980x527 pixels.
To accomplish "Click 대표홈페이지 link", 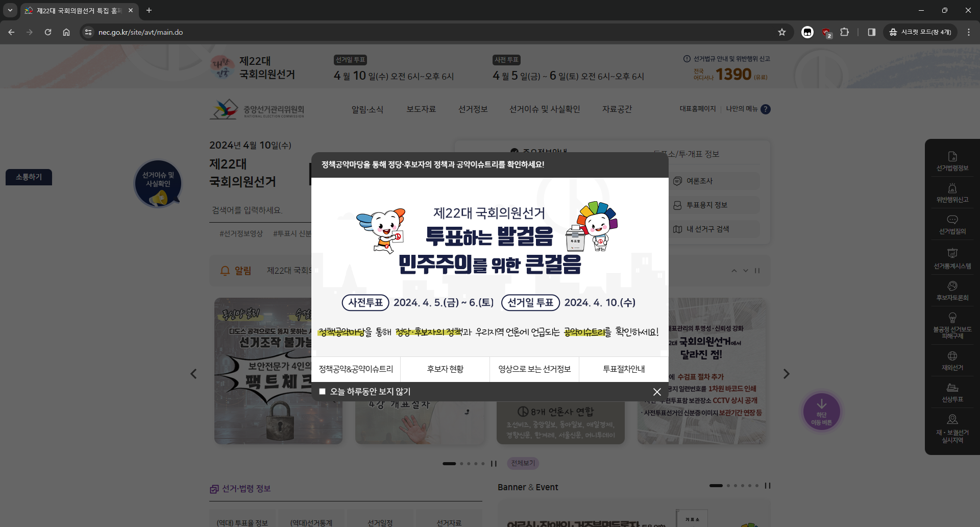I will (x=698, y=109).
